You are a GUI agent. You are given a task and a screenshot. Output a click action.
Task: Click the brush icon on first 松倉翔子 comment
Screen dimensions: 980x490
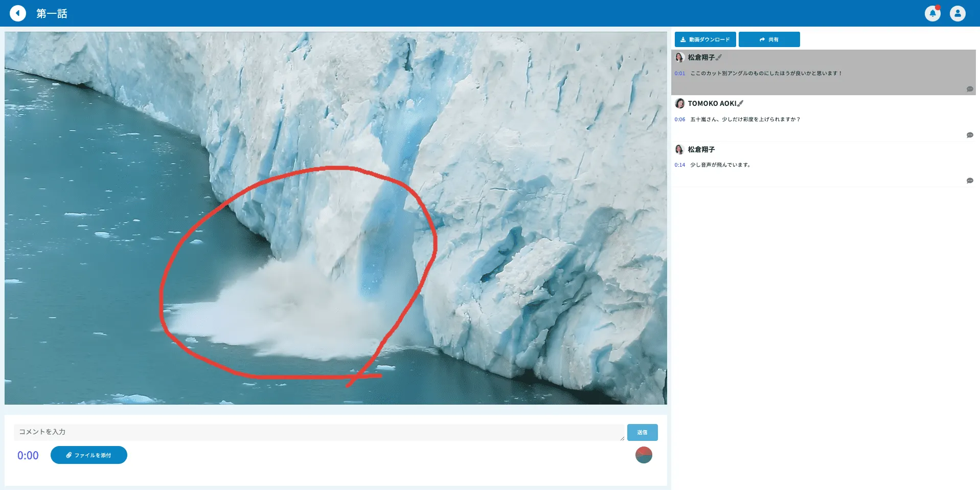coord(719,57)
